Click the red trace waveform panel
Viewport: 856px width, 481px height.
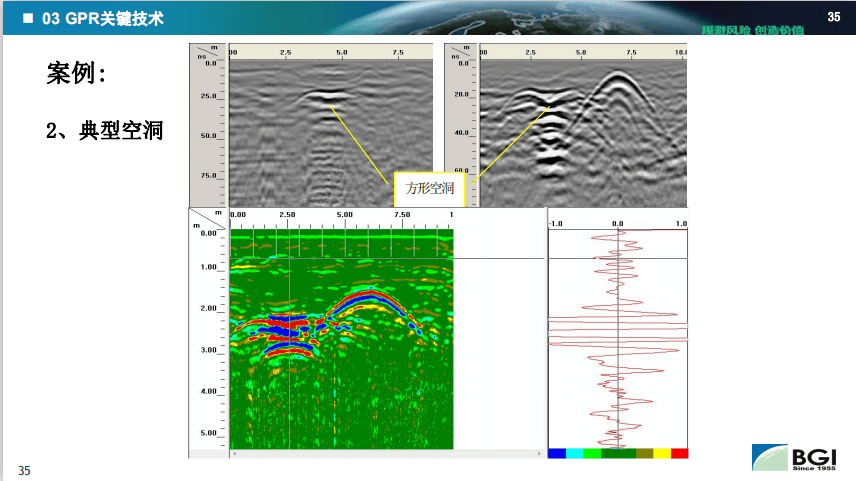coord(617,339)
